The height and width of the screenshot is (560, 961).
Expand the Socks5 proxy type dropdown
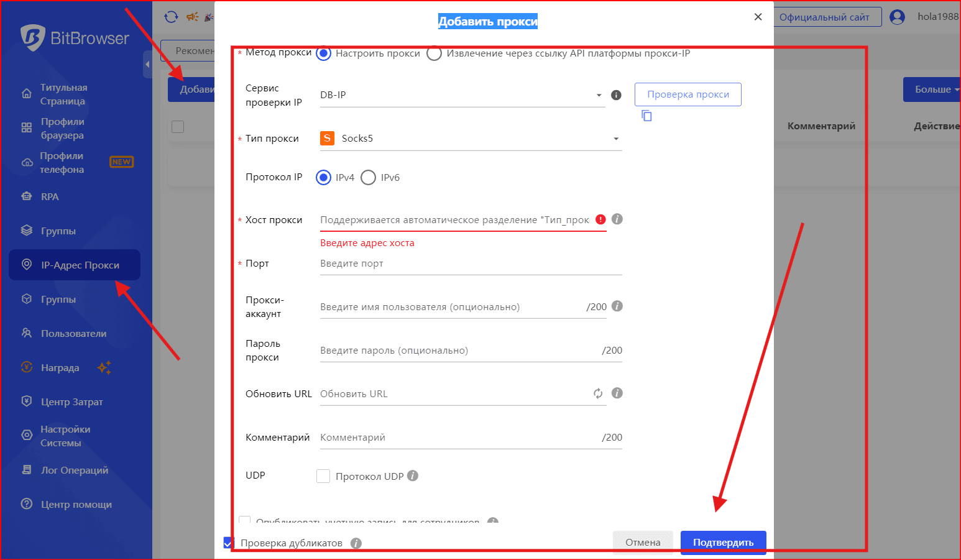(471, 139)
